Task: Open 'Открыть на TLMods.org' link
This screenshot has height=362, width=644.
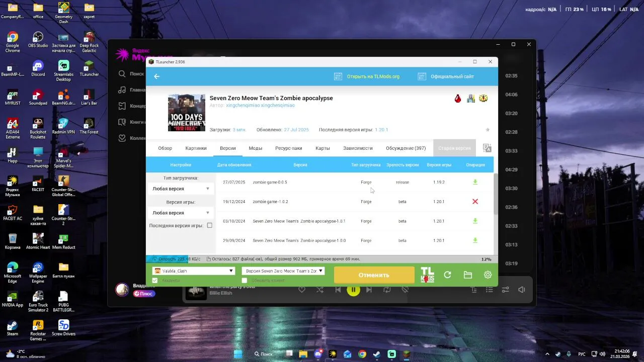Action: click(373, 76)
